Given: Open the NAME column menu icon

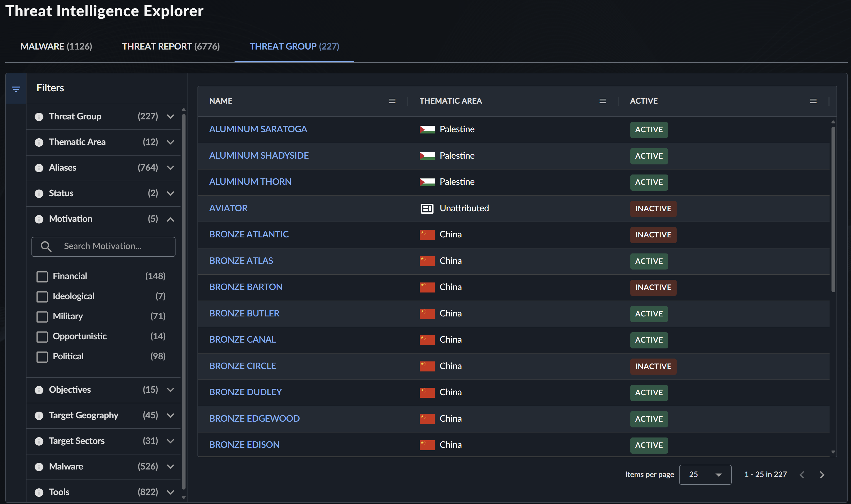Looking at the screenshot, I should point(392,101).
